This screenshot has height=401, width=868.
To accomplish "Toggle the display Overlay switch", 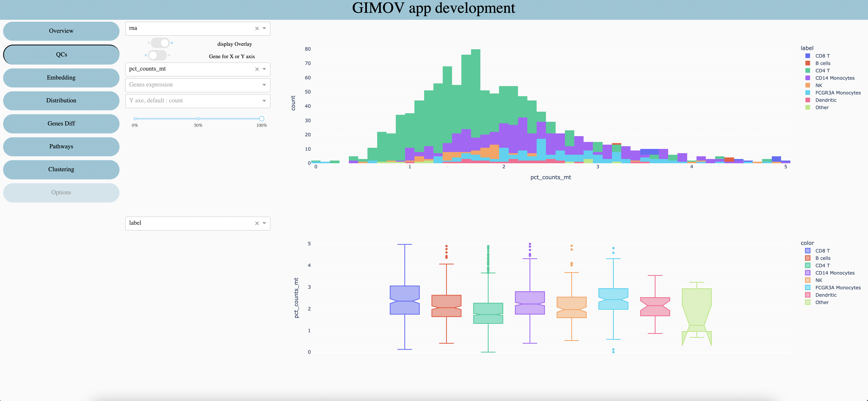I will pos(160,43).
